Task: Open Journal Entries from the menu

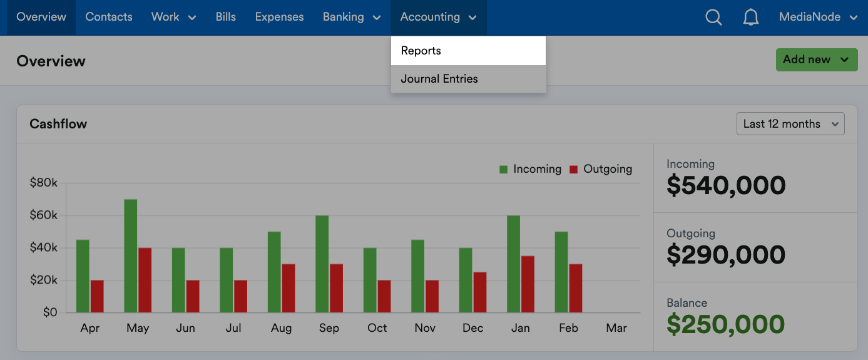Action: point(468,79)
